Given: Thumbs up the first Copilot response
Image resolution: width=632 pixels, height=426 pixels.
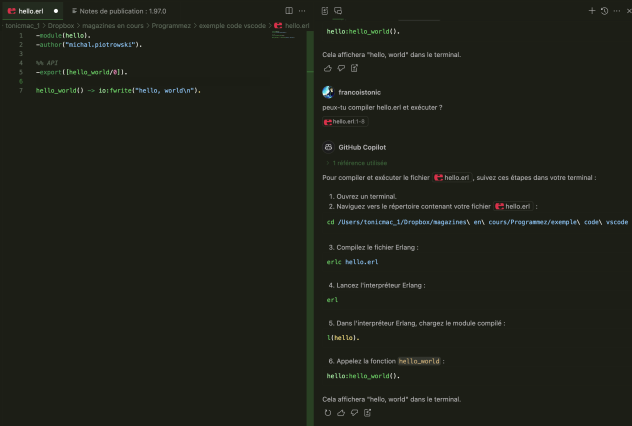Looking at the screenshot, I should coord(328,68).
